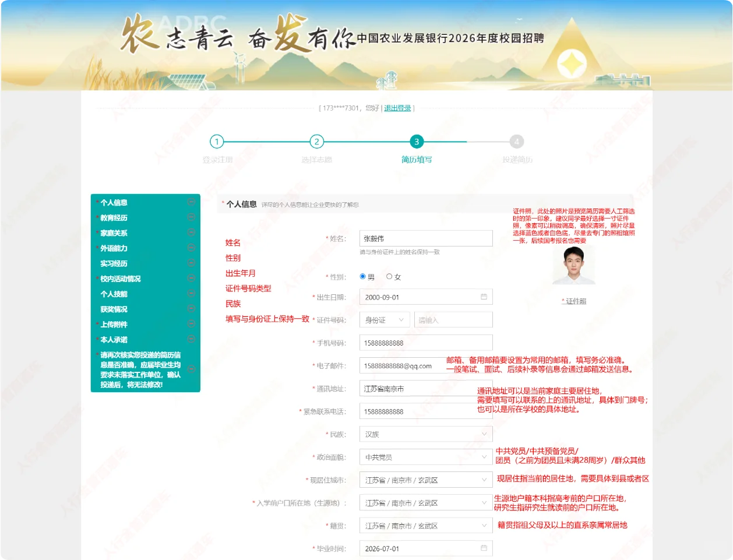
Task: Select 男 gender radio button
Action: 363,276
